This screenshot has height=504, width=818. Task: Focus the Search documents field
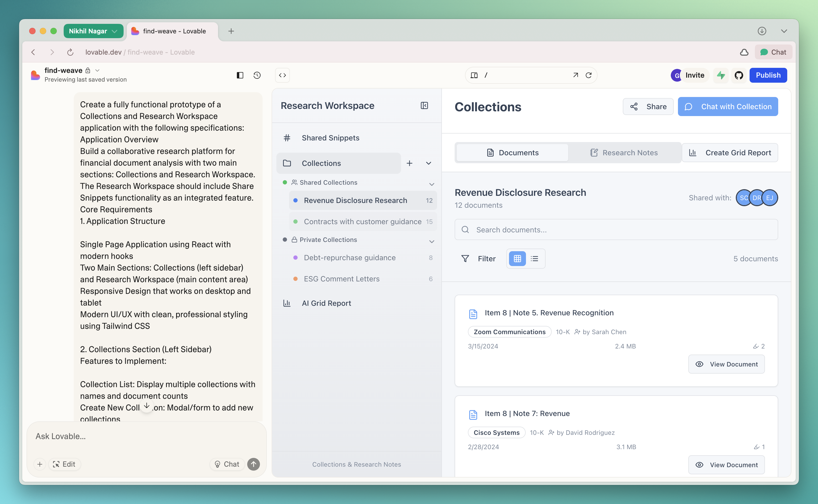click(616, 230)
